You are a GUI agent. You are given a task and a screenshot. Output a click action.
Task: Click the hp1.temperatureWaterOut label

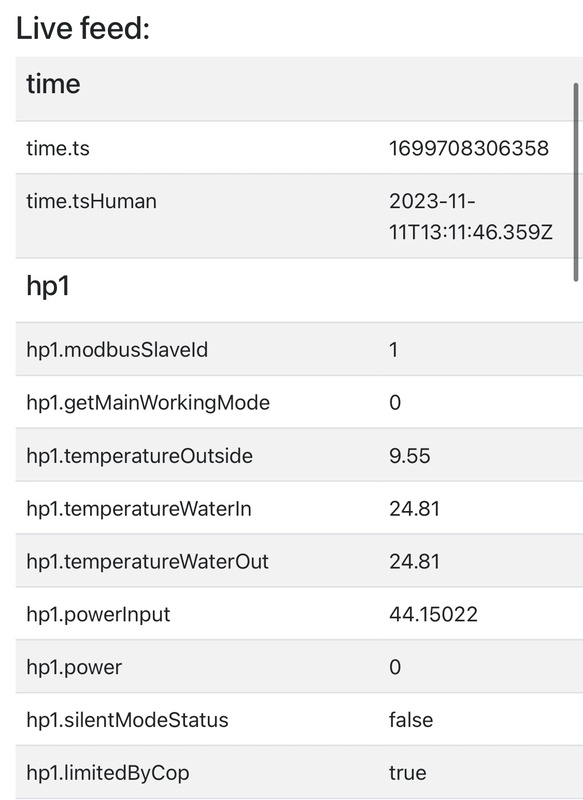coord(147,561)
